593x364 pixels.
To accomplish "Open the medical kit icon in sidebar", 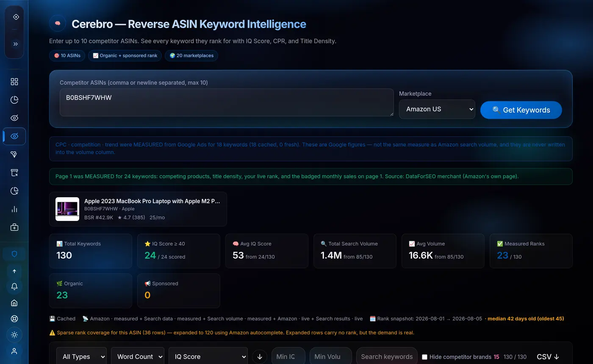I will (14, 227).
